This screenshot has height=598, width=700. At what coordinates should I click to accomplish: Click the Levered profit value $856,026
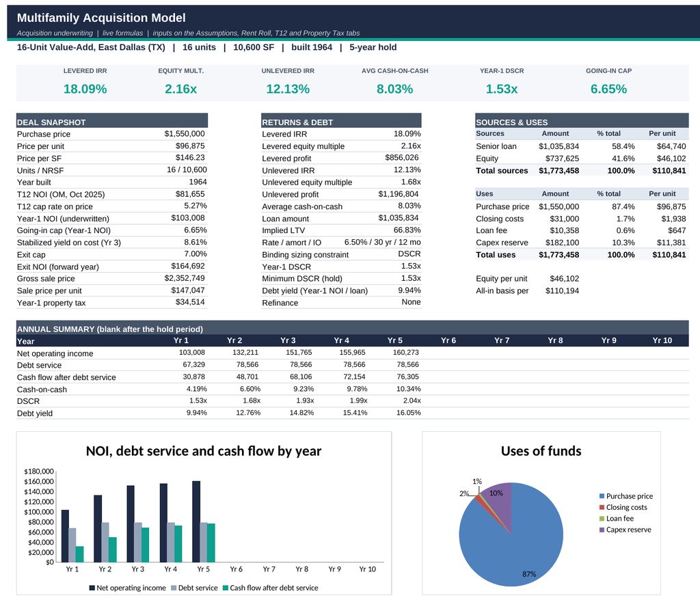pyautogui.click(x=402, y=158)
